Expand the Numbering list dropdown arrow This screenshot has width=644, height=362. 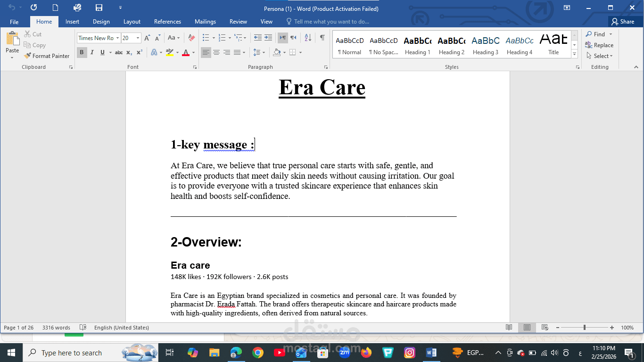coord(230,38)
